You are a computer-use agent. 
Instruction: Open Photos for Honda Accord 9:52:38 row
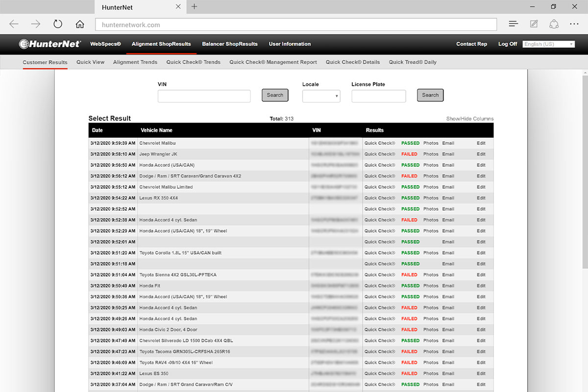(x=431, y=220)
